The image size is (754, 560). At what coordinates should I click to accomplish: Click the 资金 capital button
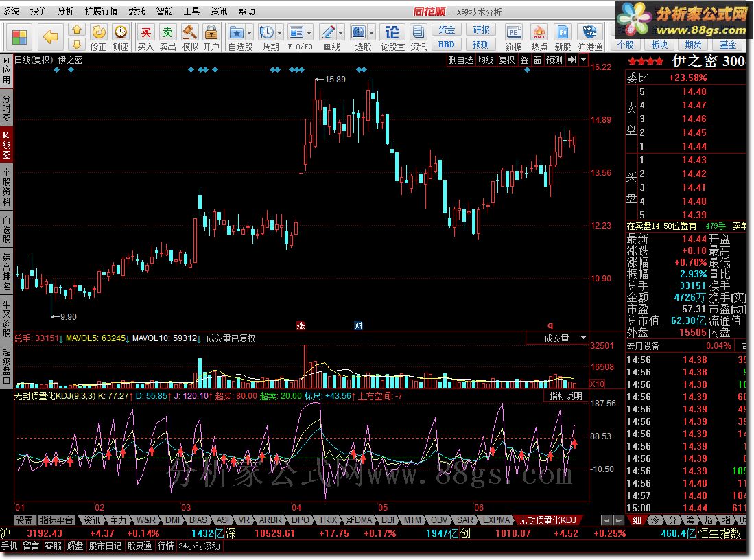point(446,30)
